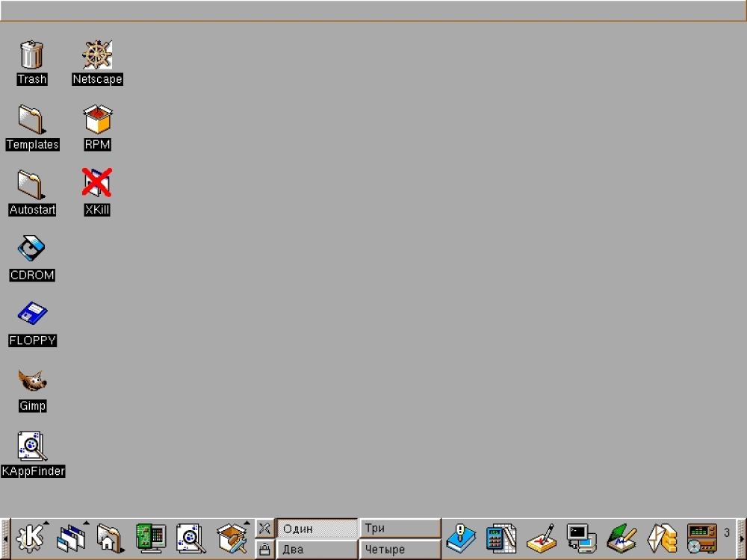Click the logout X button in panel
The image size is (747, 560).
264,528
